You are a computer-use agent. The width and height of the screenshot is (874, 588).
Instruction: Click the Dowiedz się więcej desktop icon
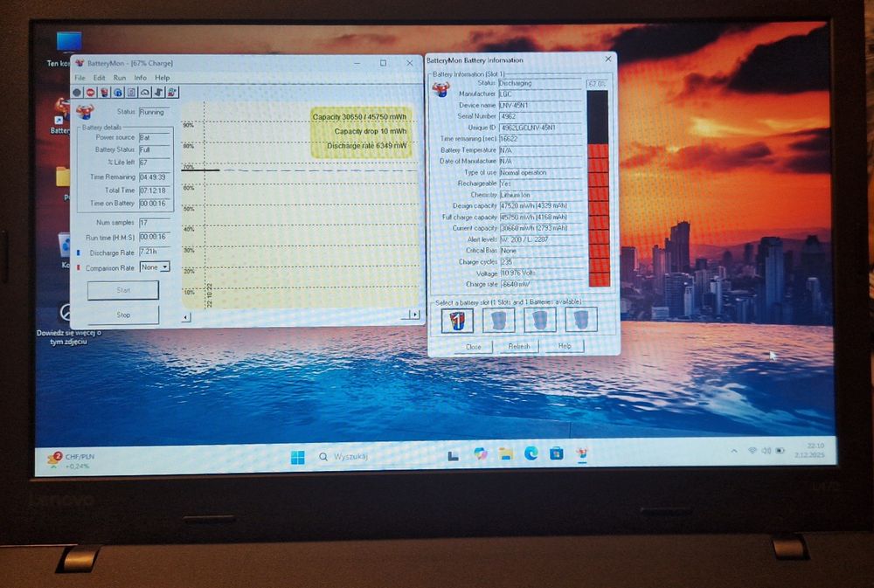point(68,324)
